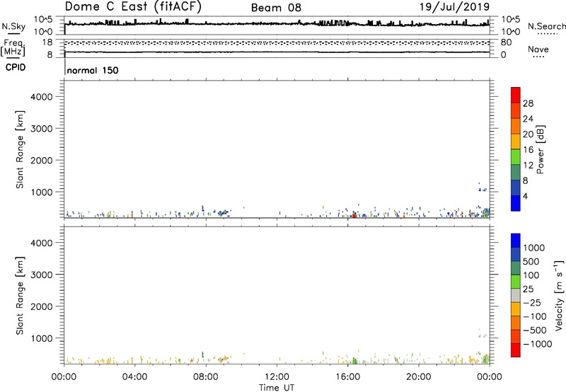Image resolution: width=566 pixels, height=392 pixels.
Task: Click the yellow velocity segment between -100 and -25
Action: click(x=516, y=309)
